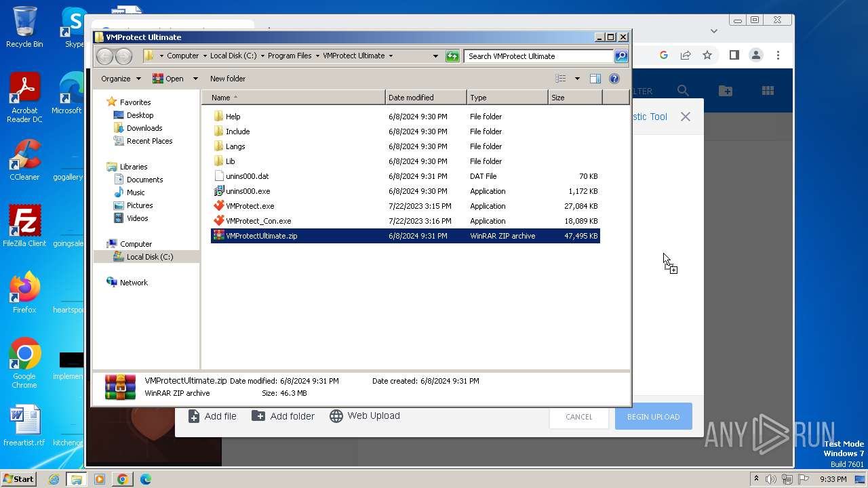Launch the Google Chrome desktop icon
The width and height of the screenshot is (868, 488).
[24, 363]
